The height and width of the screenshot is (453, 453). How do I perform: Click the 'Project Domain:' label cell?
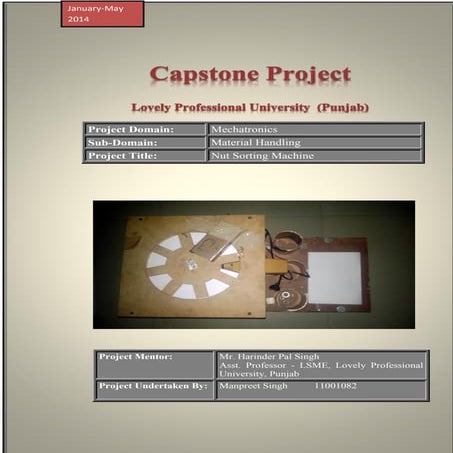(x=145, y=129)
